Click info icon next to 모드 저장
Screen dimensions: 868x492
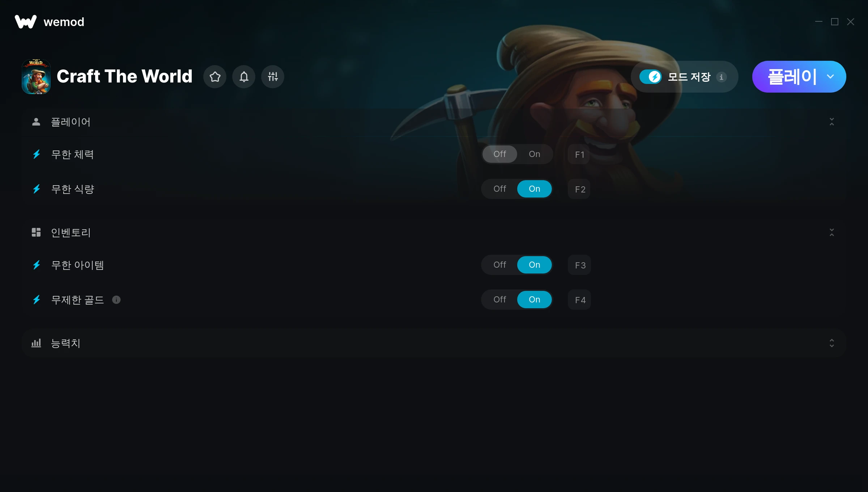pyautogui.click(x=721, y=77)
